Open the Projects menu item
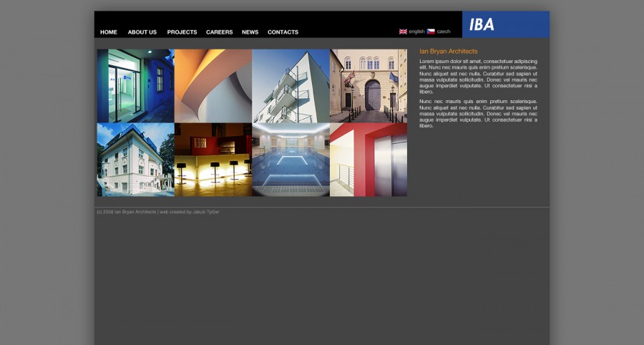Viewport: 644px width, 345px height. 182,32
